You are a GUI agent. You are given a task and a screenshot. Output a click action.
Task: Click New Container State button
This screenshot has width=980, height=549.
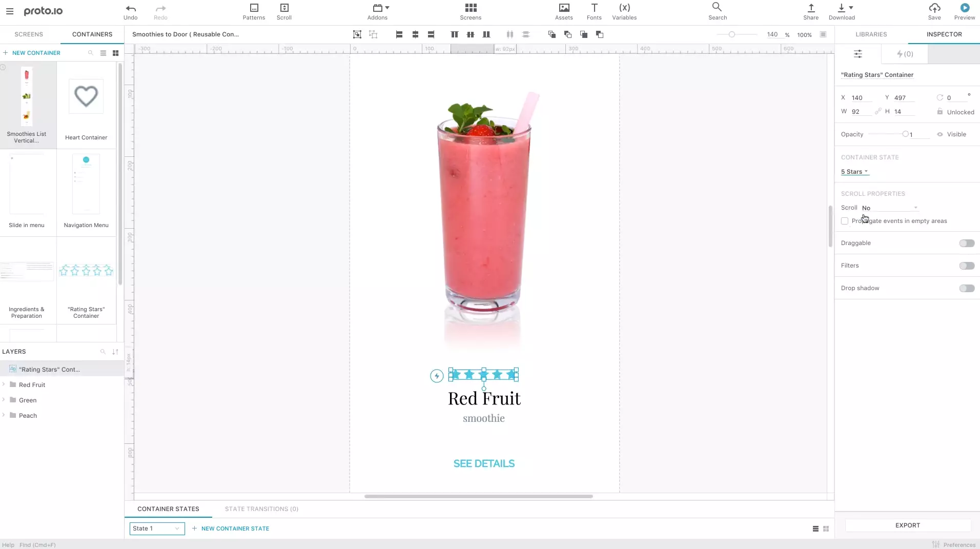[x=231, y=528]
